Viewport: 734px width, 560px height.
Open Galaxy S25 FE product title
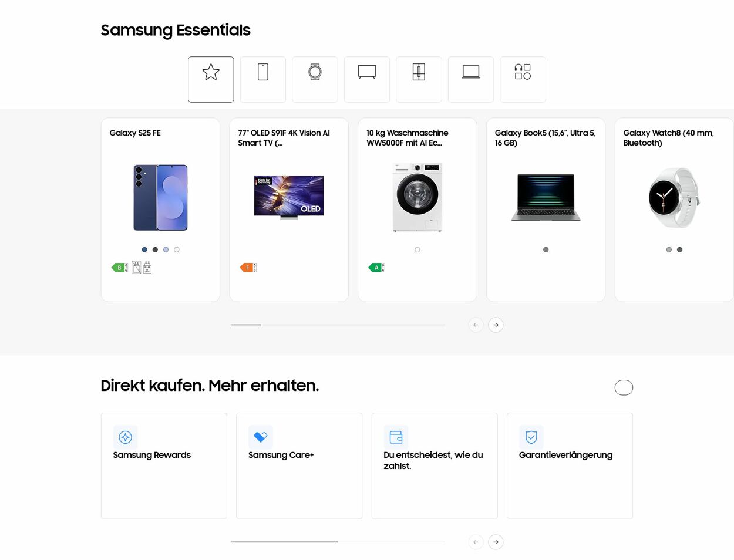(x=135, y=133)
